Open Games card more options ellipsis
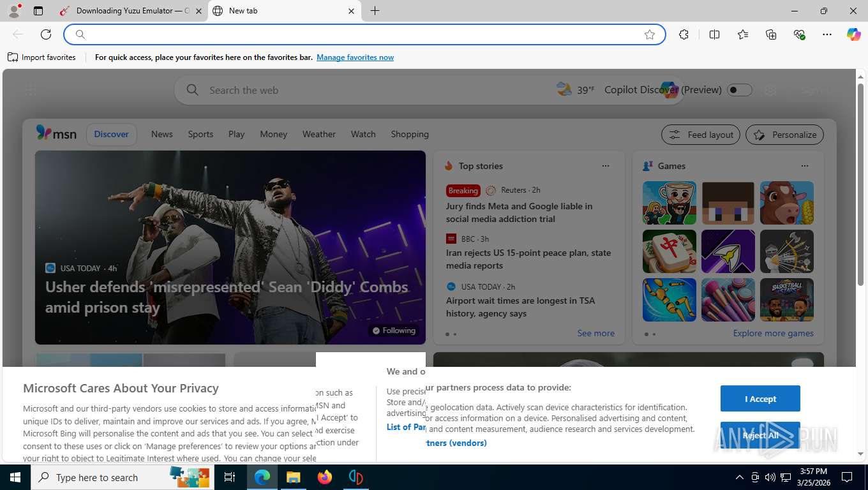The width and height of the screenshot is (868, 490). click(x=805, y=166)
